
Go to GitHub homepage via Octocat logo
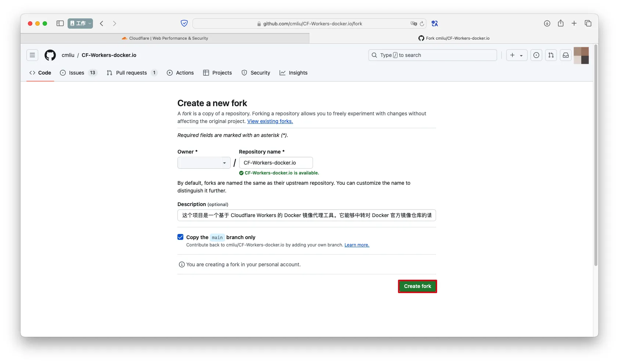[x=50, y=55]
